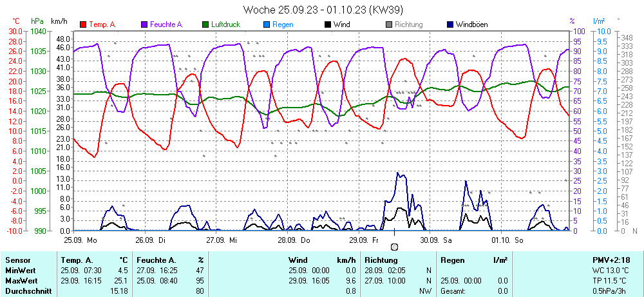
Task: Click the purple Feuchte A. legend swatch
Action: 144,25
